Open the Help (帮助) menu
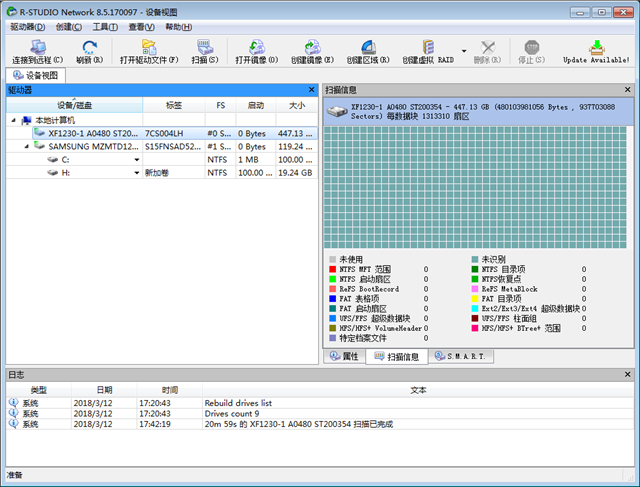Viewport: 640px width, 487px height. [178, 27]
